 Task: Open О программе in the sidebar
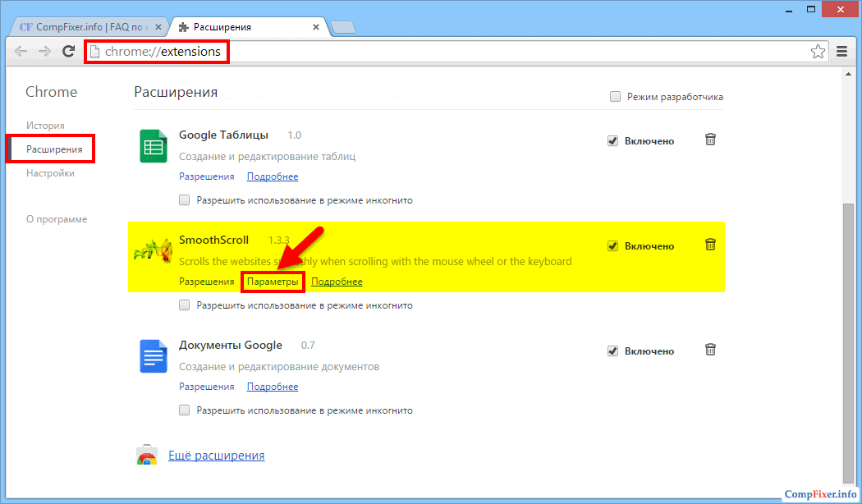[57, 219]
